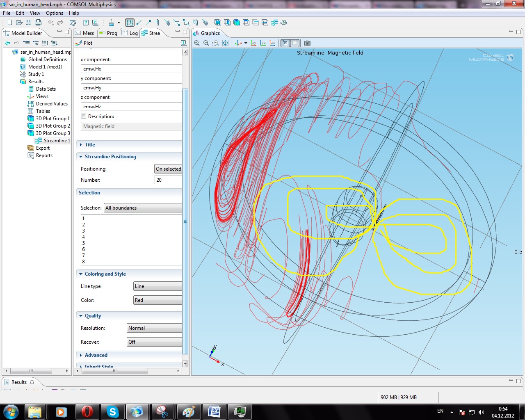The image size is (525, 420).
Task: Switch to the XY view in Graphics
Action: tap(253, 43)
